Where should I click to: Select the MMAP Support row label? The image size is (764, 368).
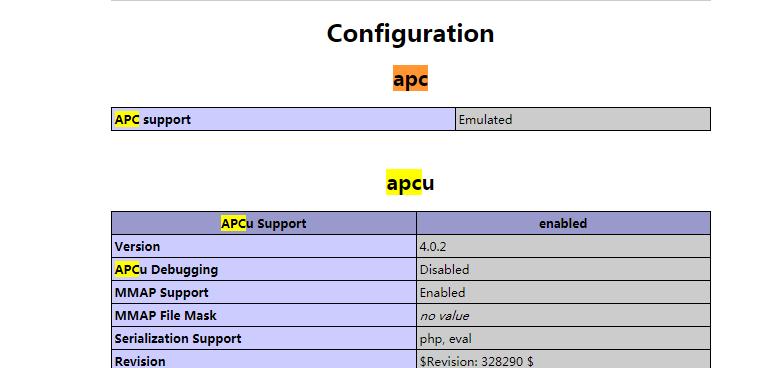264,292
